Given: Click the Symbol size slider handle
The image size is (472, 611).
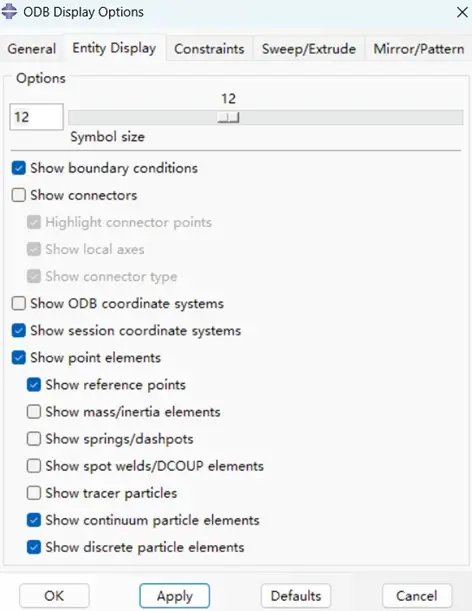Looking at the screenshot, I should pyautogui.click(x=228, y=117).
